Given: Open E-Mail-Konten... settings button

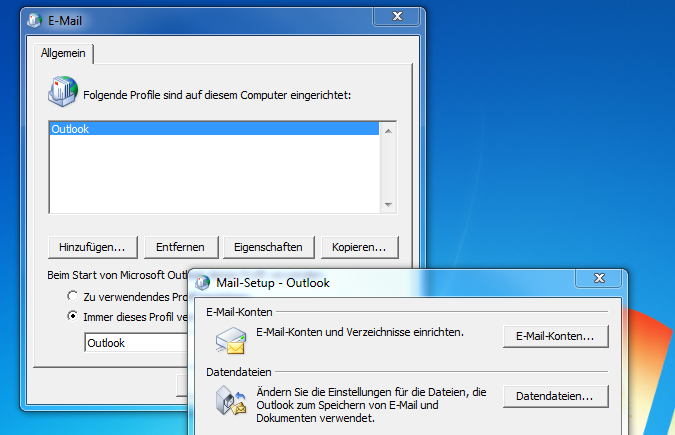Looking at the screenshot, I should (555, 336).
